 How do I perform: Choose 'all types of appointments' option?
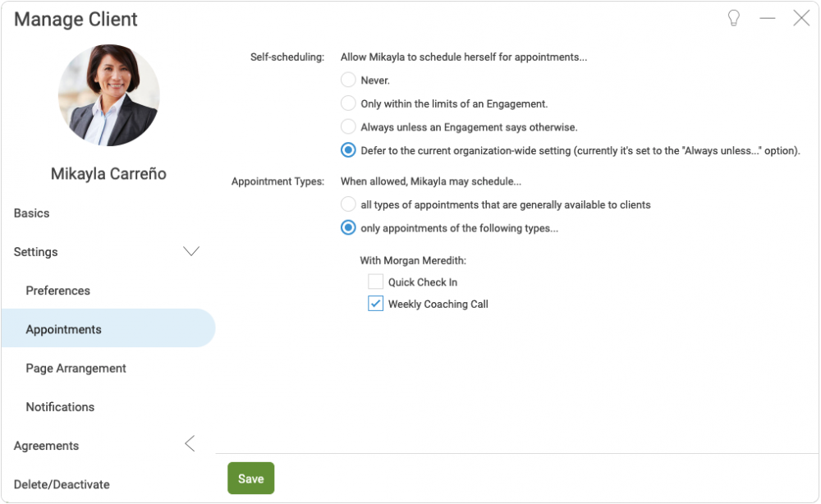coord(348,204)
